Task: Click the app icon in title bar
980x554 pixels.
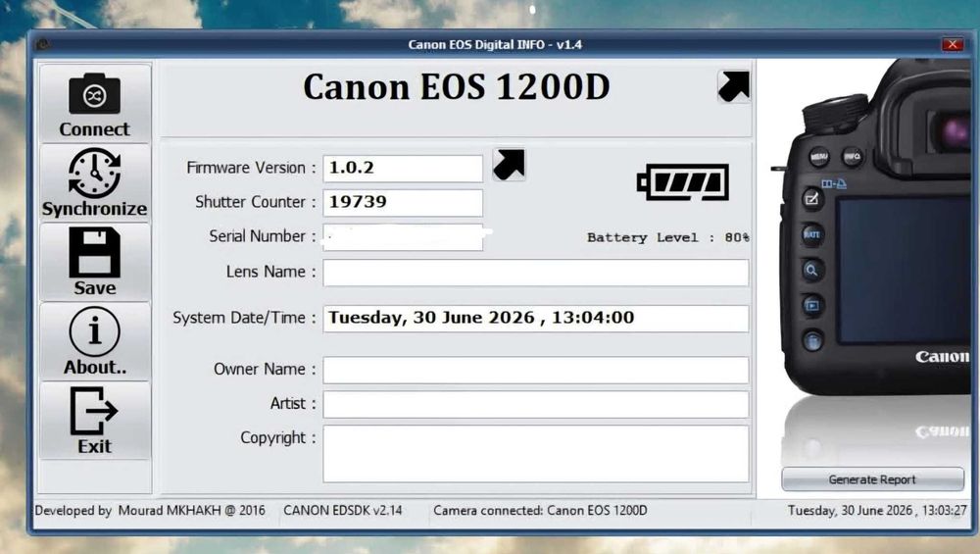Action: point(42,44)
